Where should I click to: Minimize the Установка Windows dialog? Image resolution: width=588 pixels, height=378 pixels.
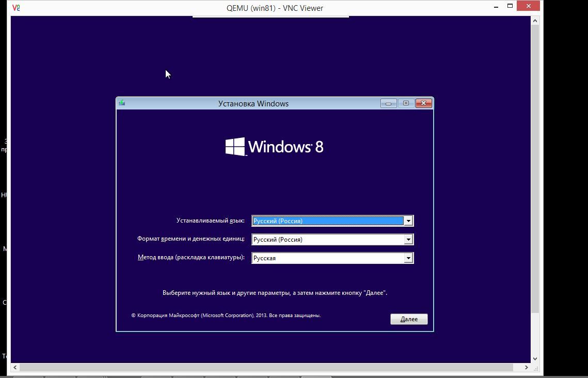pyautogui.click(x=389, y=103)
